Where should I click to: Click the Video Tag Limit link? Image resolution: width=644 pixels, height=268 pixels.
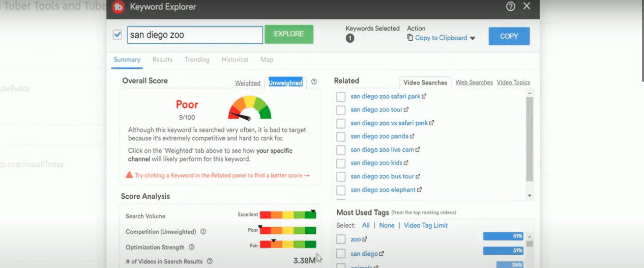click(425, 225)
